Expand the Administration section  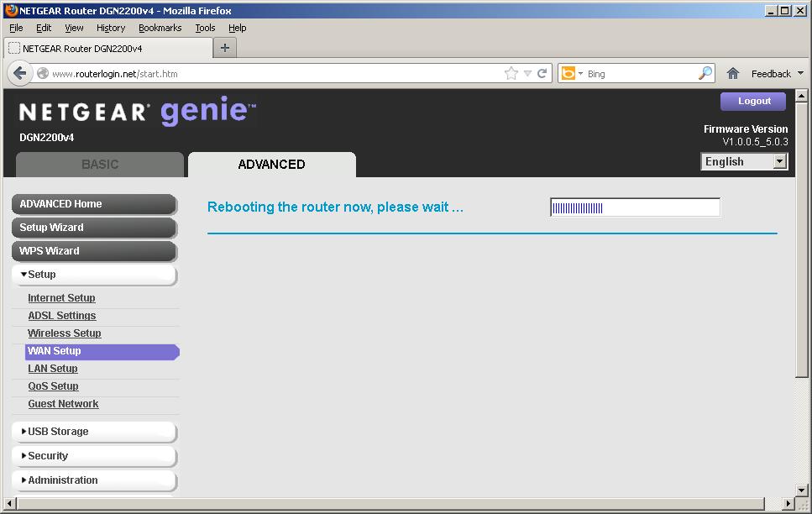point(94,480)
